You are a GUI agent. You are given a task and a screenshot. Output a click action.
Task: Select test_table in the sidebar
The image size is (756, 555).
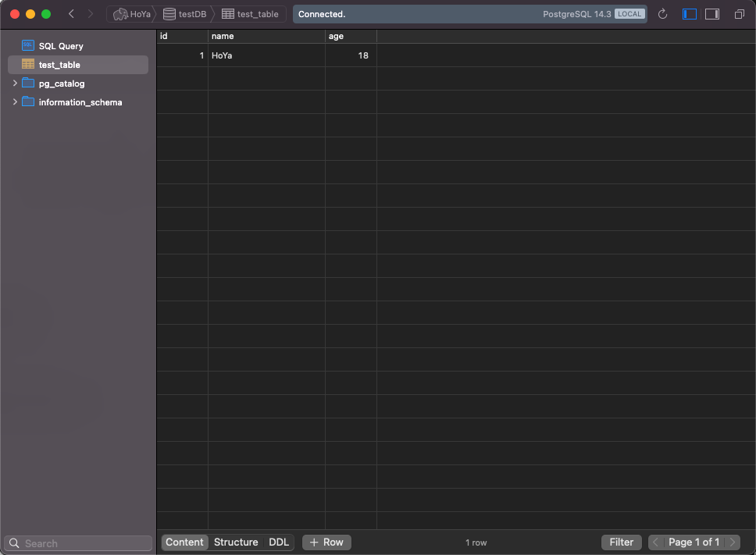[78, 65]
